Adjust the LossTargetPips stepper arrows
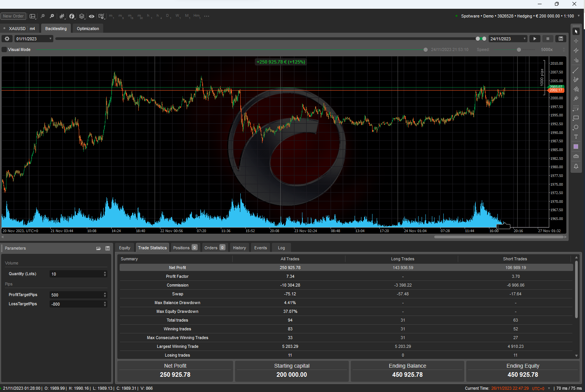Image resolution: width=585 pixels, height=392 pixels. [x=105, y=304]
